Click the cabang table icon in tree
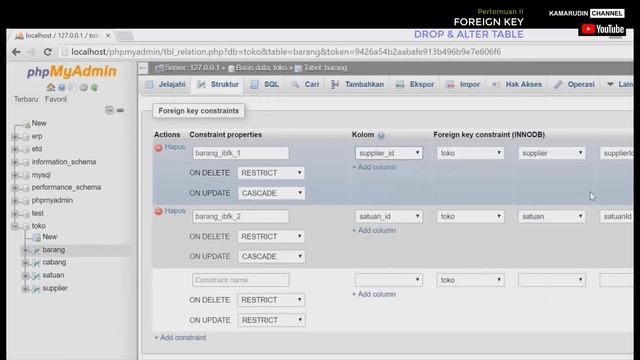 tap(36, 262)
